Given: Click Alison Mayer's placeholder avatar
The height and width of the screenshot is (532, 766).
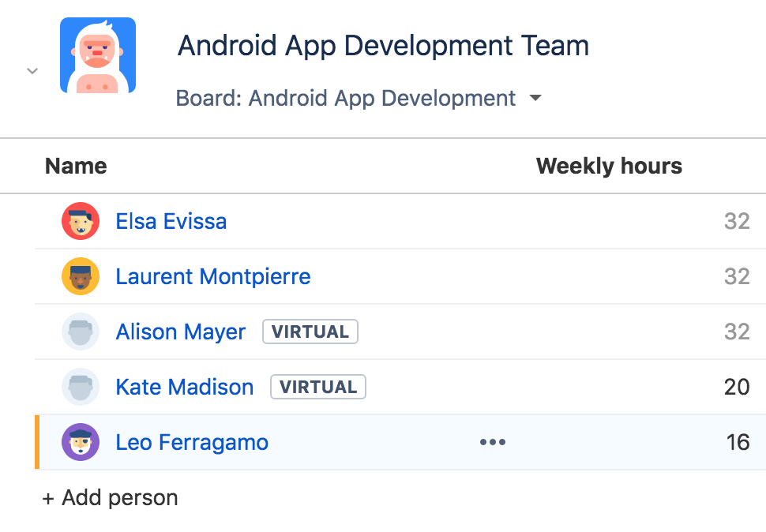Looking at the screenshot, I should tap(81, 332).
